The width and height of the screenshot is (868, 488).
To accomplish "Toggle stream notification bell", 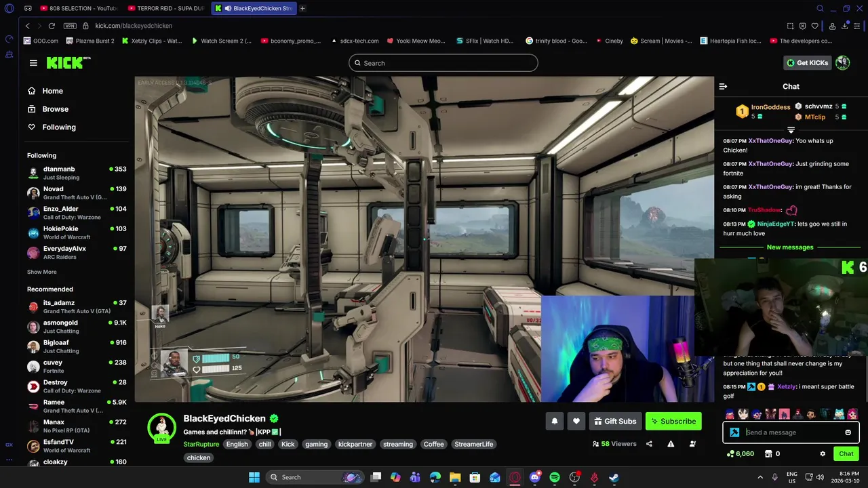I will (554, 422).
